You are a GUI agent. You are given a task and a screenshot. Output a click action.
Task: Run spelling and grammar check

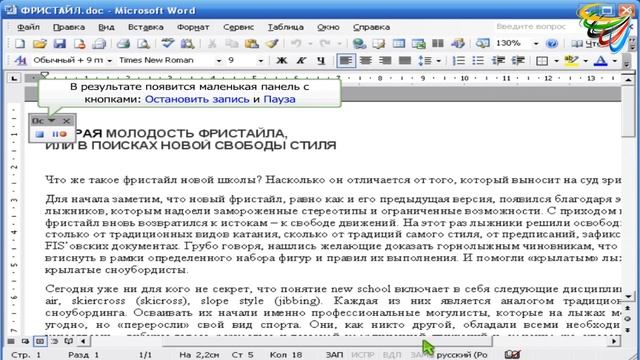(167, 43)
